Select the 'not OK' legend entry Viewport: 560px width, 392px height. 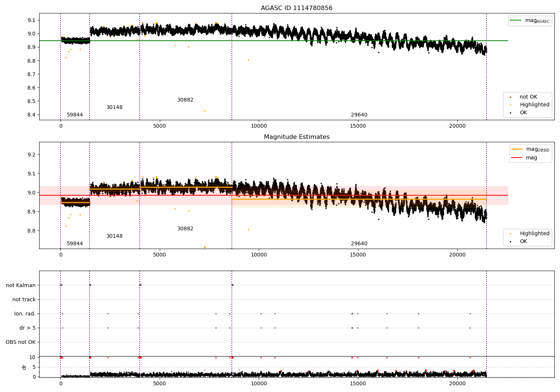tap(528, 97)
